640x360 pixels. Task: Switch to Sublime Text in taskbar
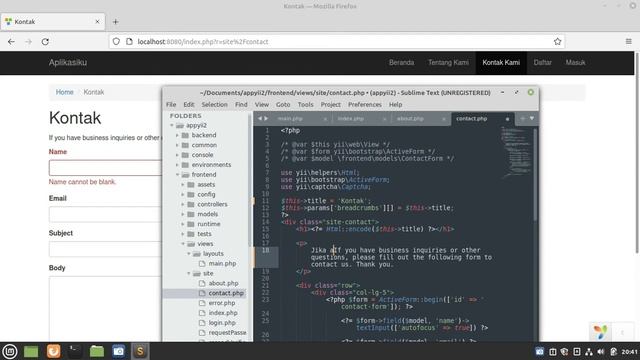[x=140, y=351]
